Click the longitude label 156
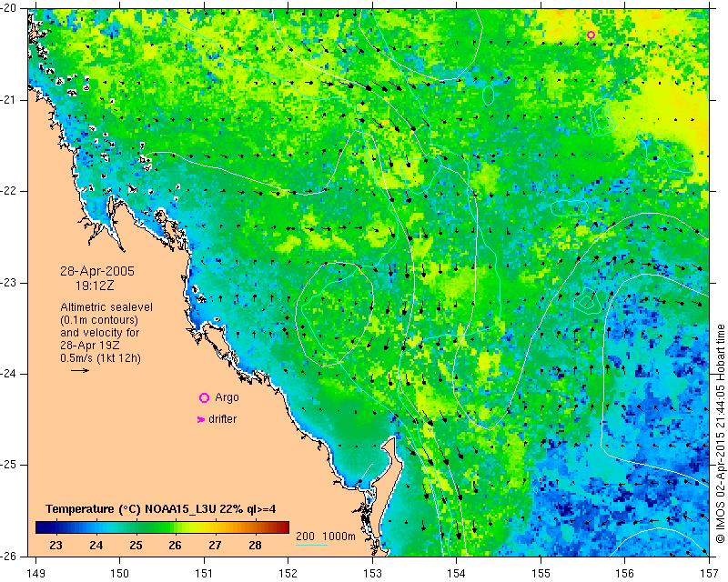Image resolution: width=728 pixels, height=582 pixels. pos(625,573)
